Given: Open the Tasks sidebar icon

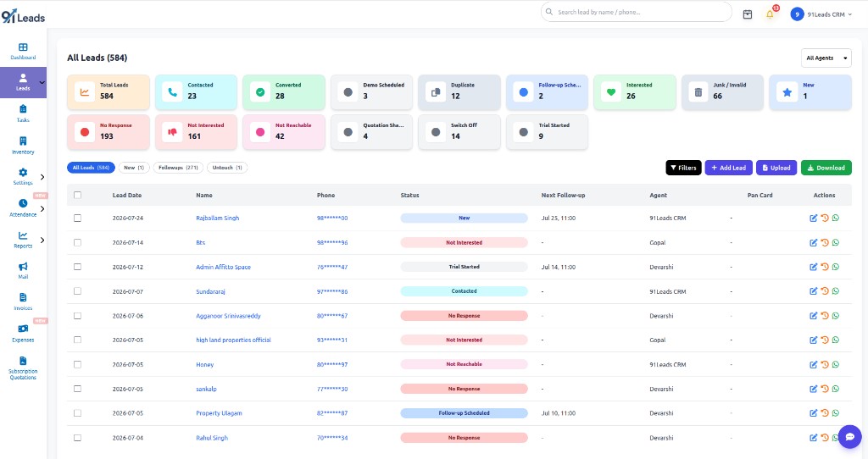Looking at the screenshot, I should click(x=23, y=113).
